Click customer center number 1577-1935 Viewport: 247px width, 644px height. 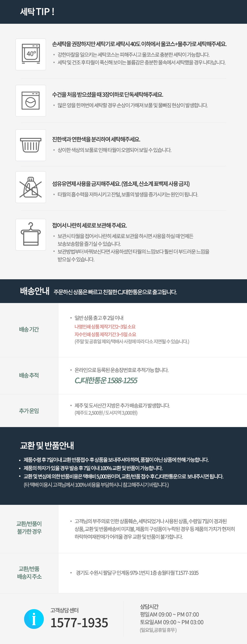(x=79, y=622)
